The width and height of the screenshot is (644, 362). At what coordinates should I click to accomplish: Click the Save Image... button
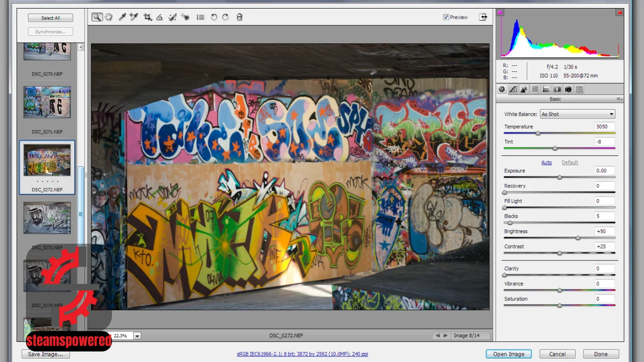click(x=45, y=354)
